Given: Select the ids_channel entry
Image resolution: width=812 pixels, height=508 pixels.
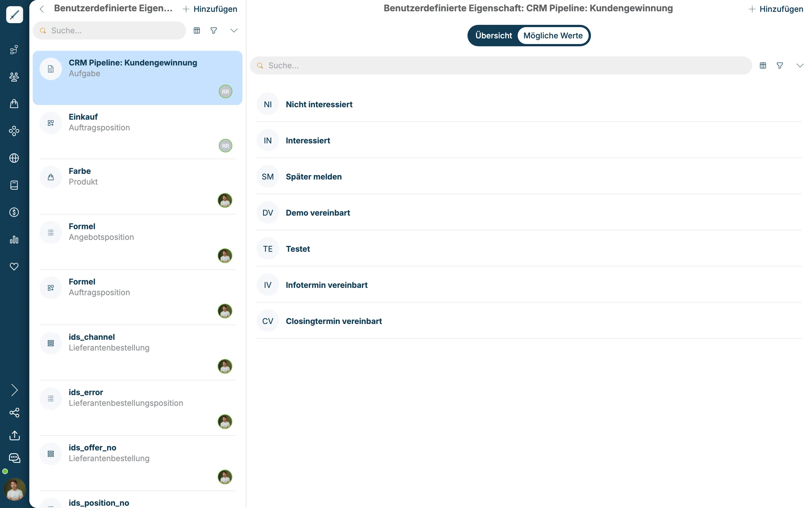Looking at the screenshot, I should point(138,352).
